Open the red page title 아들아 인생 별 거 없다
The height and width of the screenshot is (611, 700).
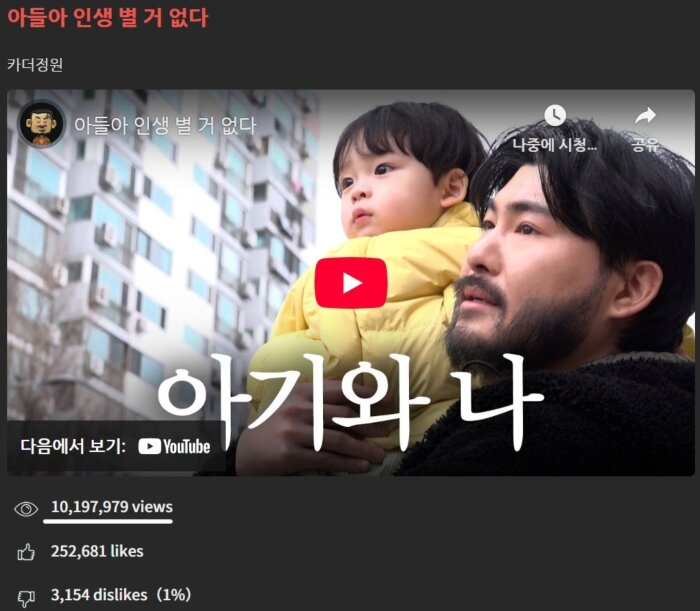click(108, 18)
